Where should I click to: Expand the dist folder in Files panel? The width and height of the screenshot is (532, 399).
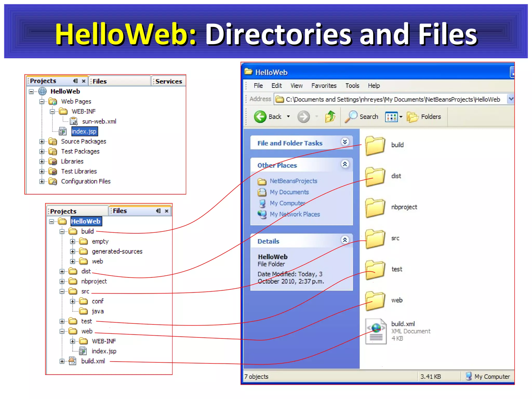(62, 271)
